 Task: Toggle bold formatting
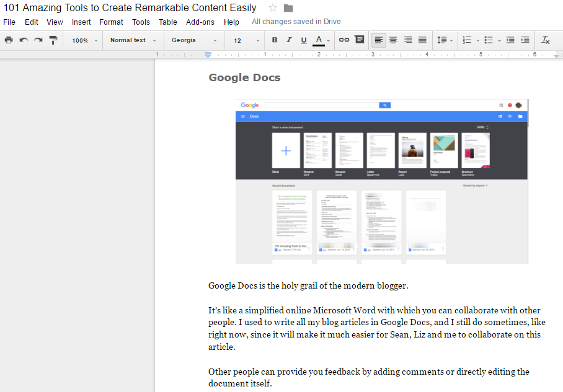275,40
